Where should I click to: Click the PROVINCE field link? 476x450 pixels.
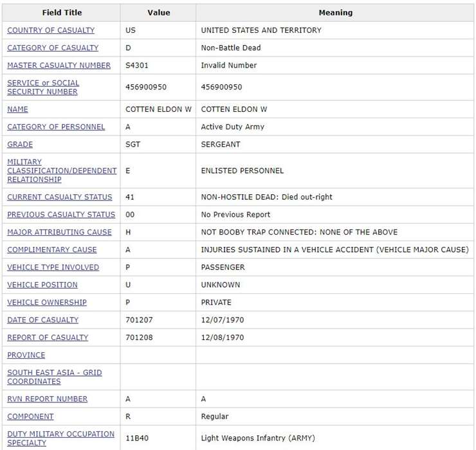(26, 355)
